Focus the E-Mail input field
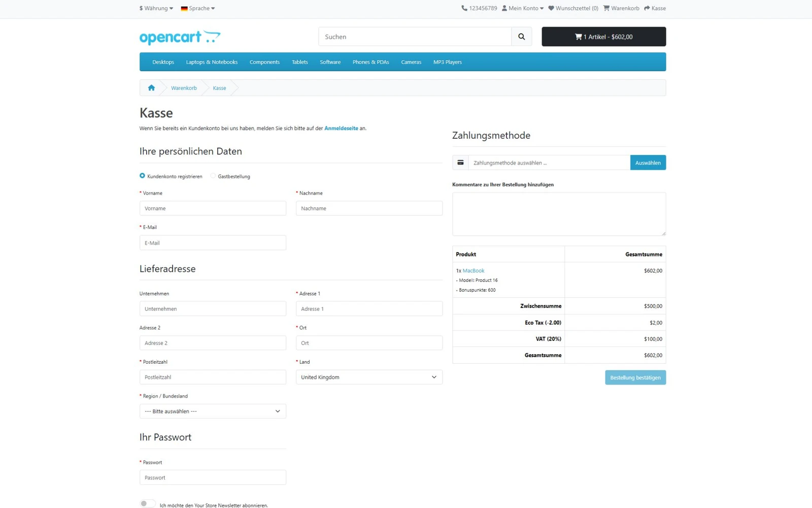This screenshot has width=812, height=508. 213,243
